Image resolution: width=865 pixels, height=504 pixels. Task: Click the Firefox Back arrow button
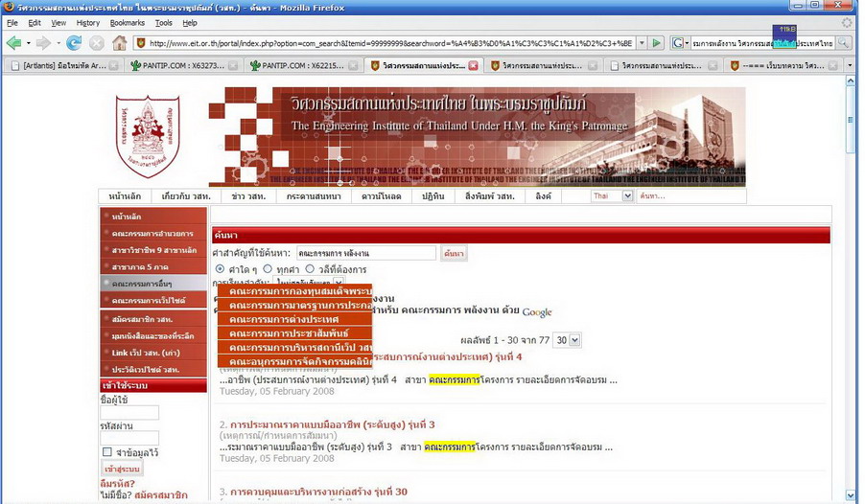(13, 42)
